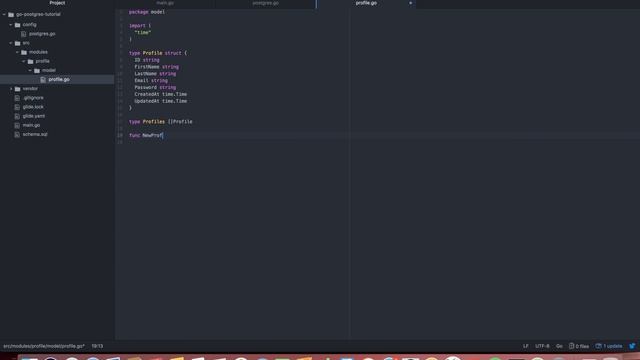
Task: Click the postgres.go file icon in tree
Action: (x=24, y=34)
